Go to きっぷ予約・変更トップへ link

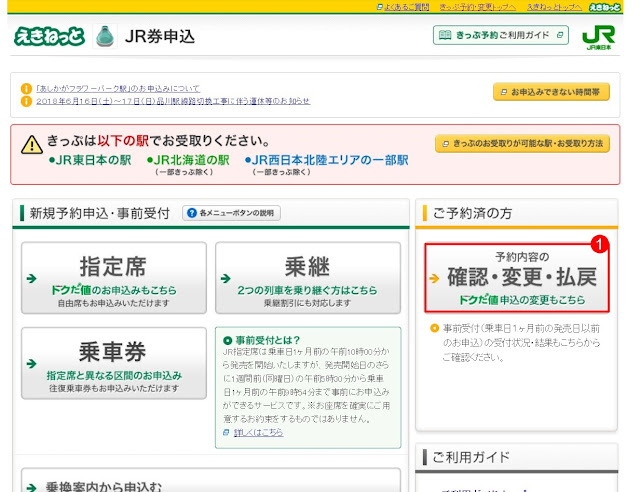coord(478,7)
